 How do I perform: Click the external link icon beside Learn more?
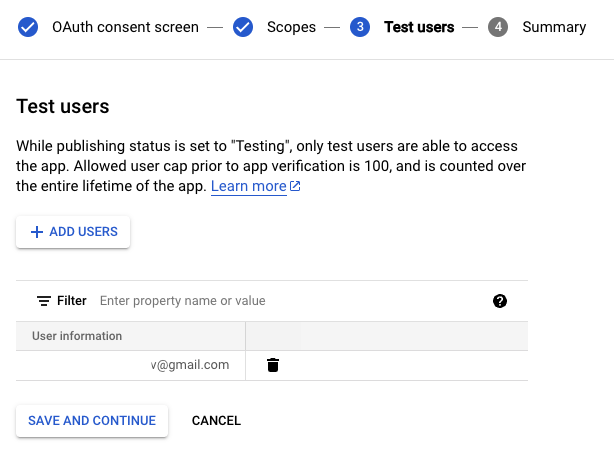(x=295, y=186)
